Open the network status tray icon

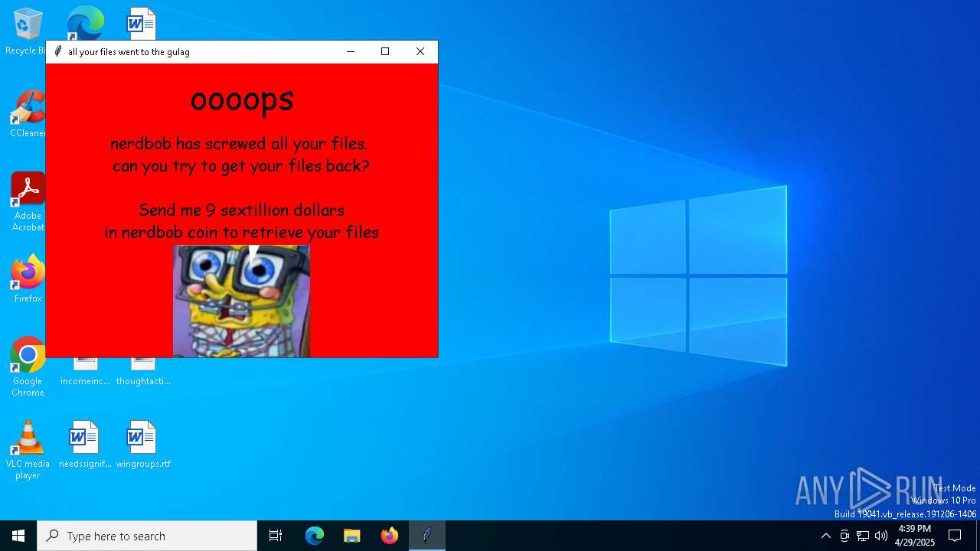[x=863, y=536]
